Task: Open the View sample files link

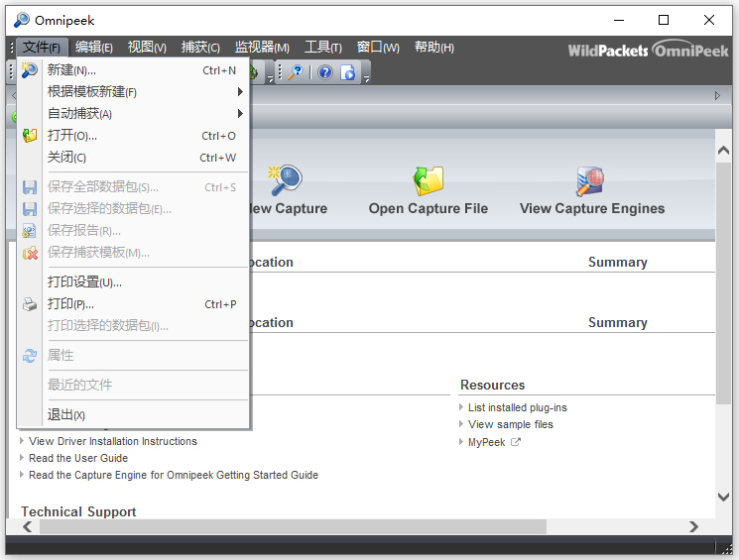Action: pos(511,424)
